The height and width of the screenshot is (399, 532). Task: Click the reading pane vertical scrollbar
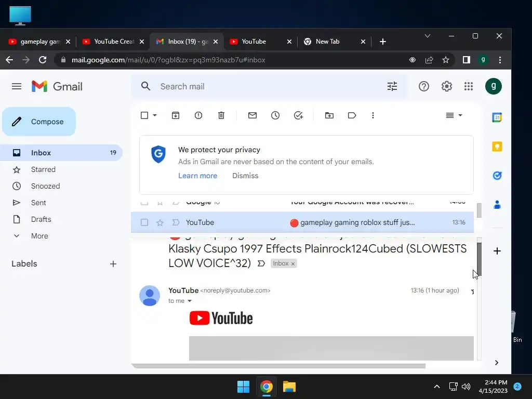click(478, 260)
